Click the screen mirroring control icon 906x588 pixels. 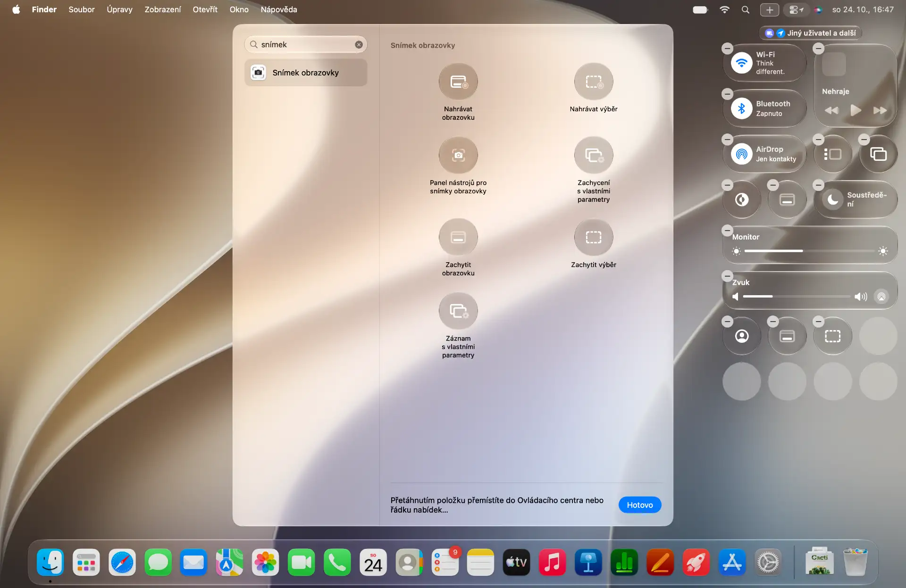pos(878,154)
